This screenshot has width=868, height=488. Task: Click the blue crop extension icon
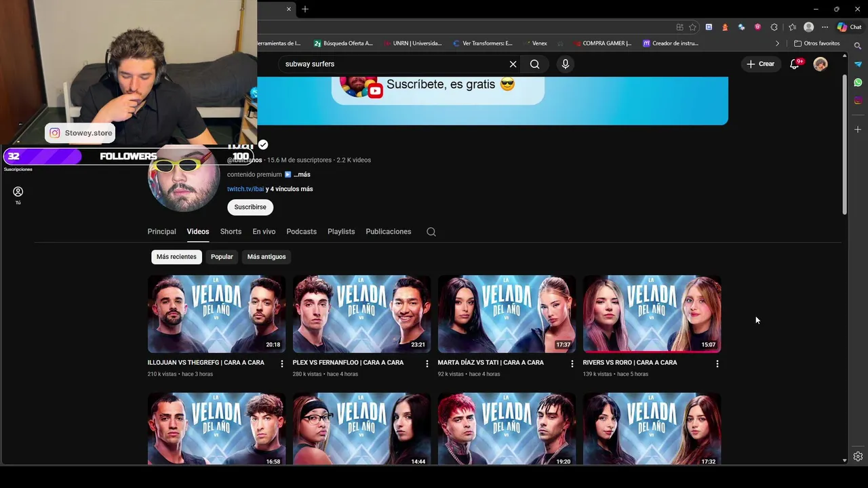tap(709, 27)
